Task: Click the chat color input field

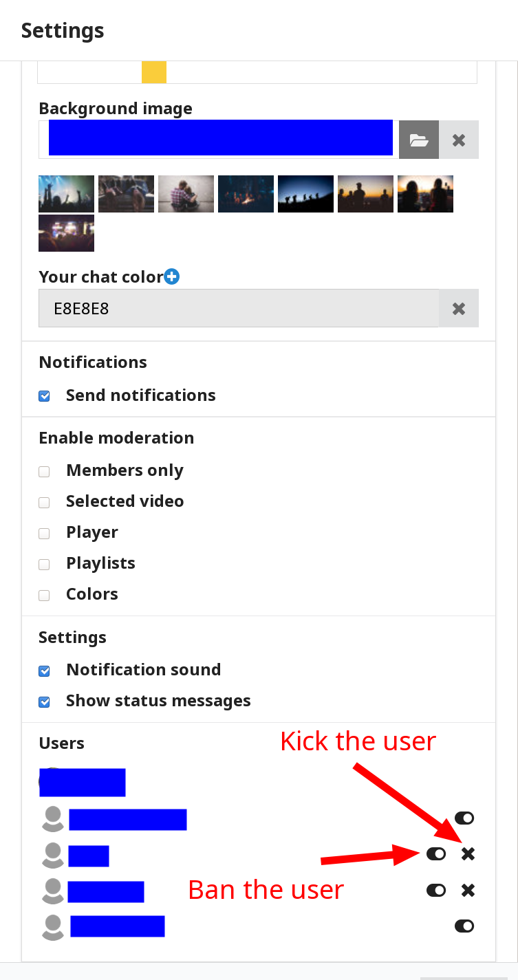Action: tap(239, 308)
